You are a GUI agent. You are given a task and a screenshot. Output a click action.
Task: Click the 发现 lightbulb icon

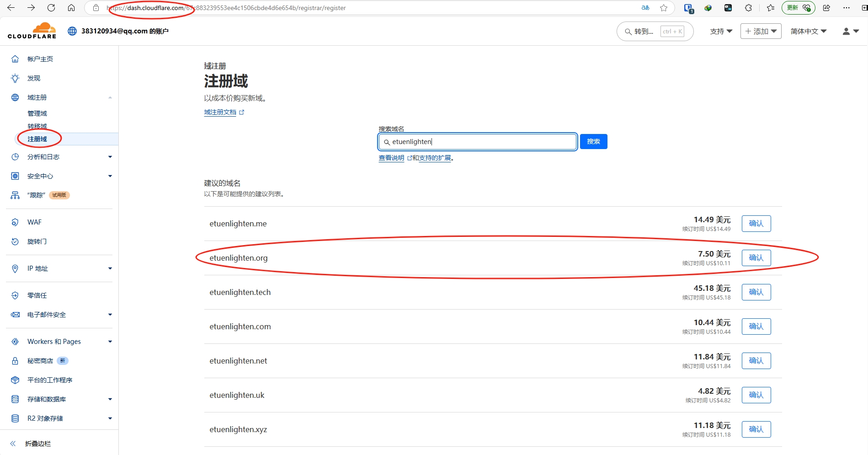click(15, 78)
